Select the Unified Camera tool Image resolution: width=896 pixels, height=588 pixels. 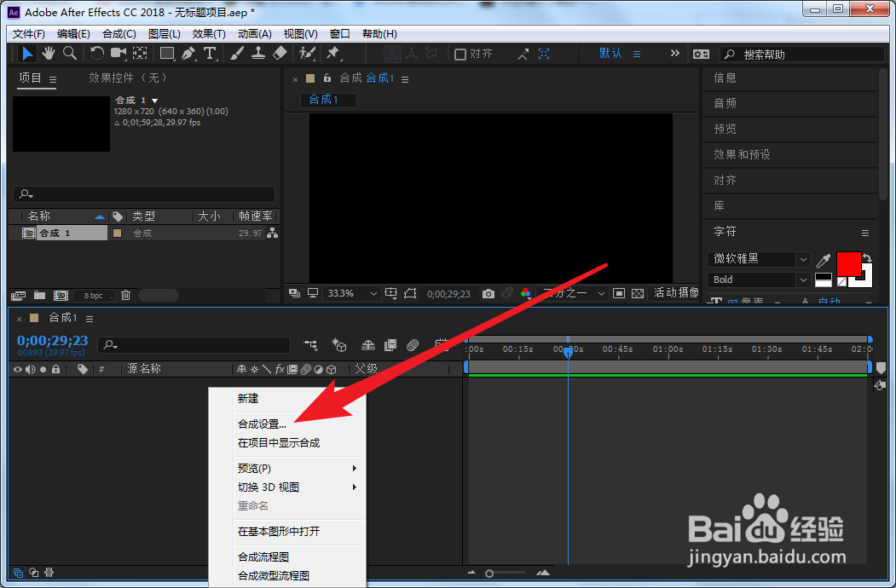tap(119, 54)
